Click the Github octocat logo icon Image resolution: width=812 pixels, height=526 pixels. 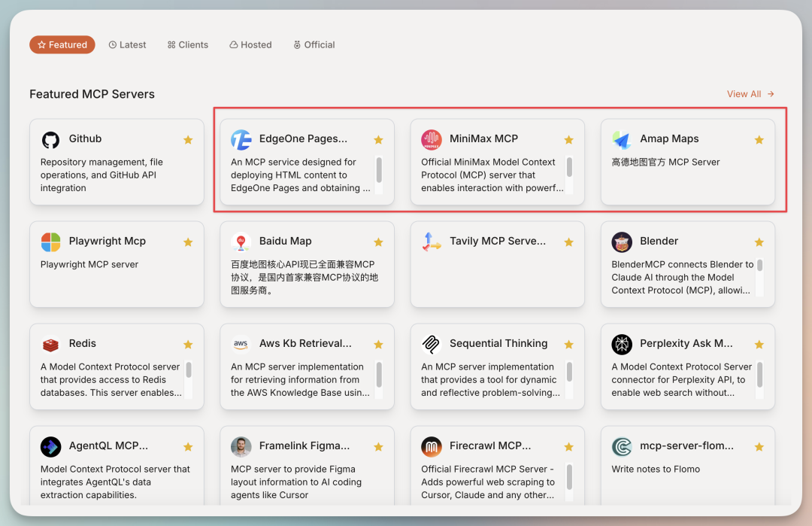51,140
